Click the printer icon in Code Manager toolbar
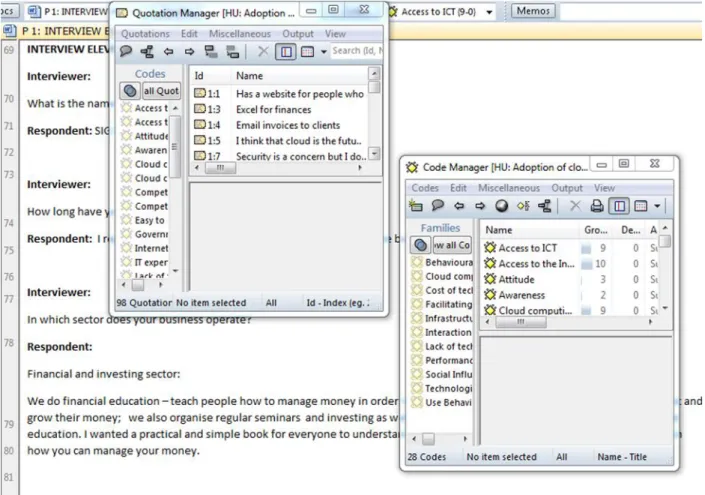Viewport: 705px width, 495px height. point(597,206)
